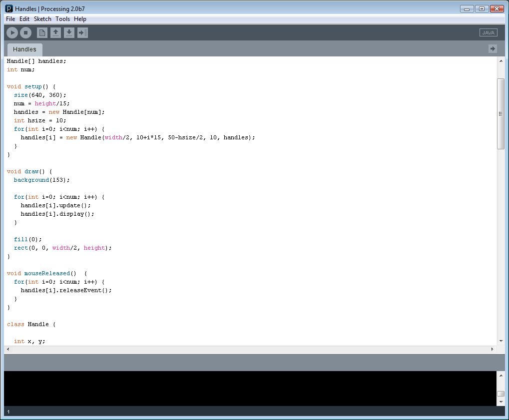Select the Handles tab
This screenshot has width=509, height=420.
(x=24, y=49)
